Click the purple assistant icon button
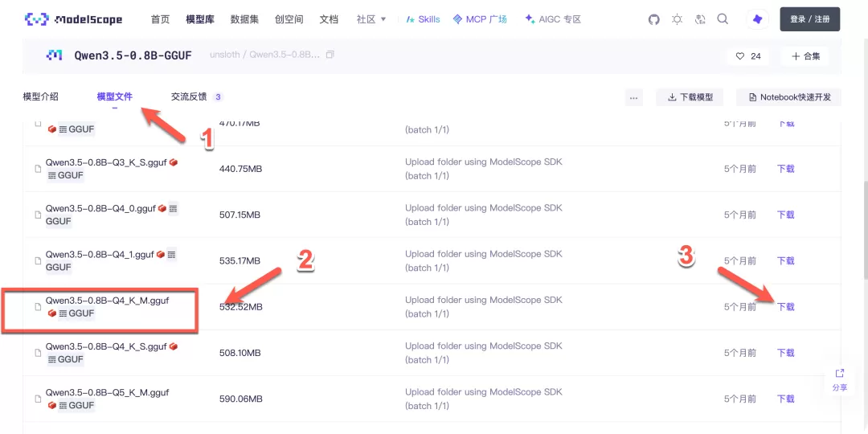This screenshot has width=868, height=434. [757, 19]
